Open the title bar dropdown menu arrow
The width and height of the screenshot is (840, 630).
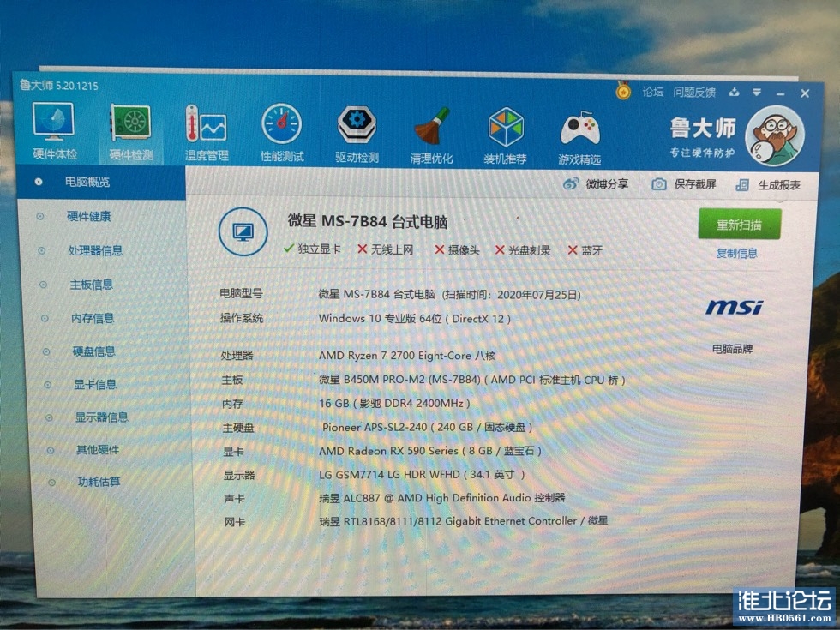point(756,92)
